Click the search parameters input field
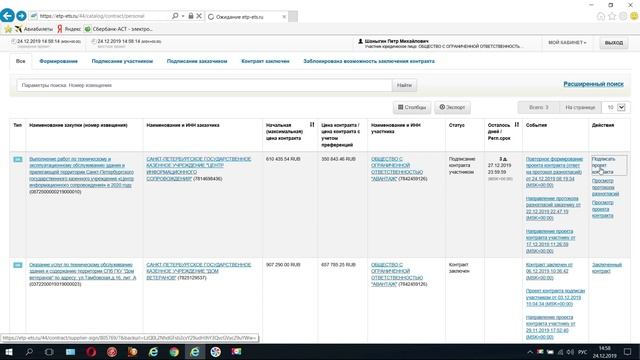 tap(204, 85)
